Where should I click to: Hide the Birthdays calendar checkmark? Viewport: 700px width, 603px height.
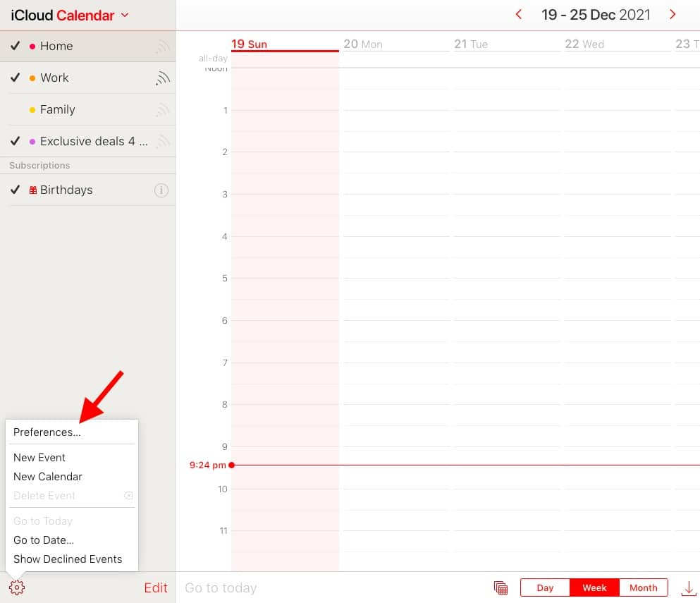16,190
